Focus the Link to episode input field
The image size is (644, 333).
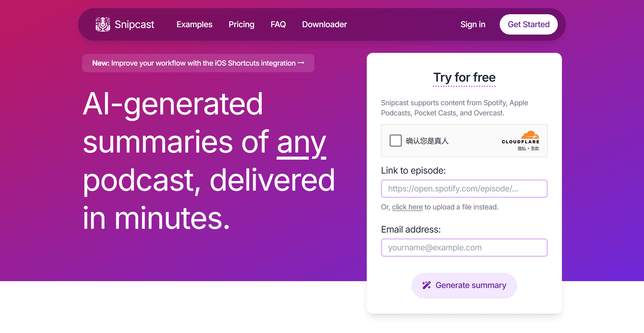pos(464,189)
